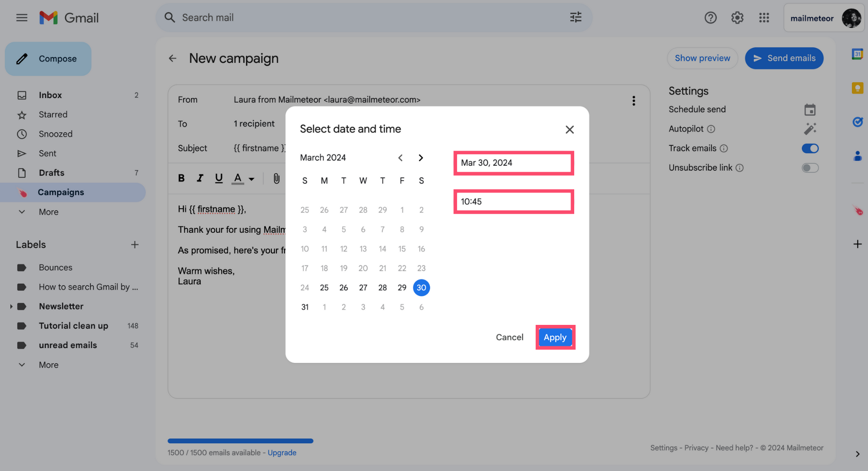Screen dimensions: 868x471
Task: Show info about Unsubscribe link
Action: (x=739, y=168)
